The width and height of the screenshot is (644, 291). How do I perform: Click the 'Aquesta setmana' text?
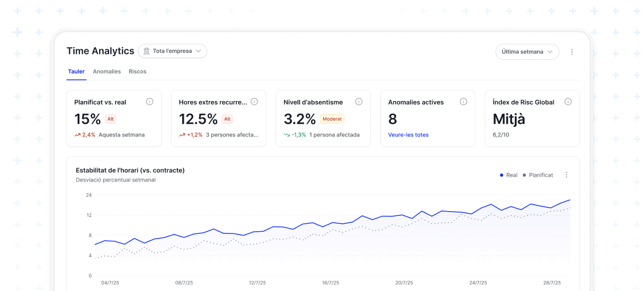point(121,135)
